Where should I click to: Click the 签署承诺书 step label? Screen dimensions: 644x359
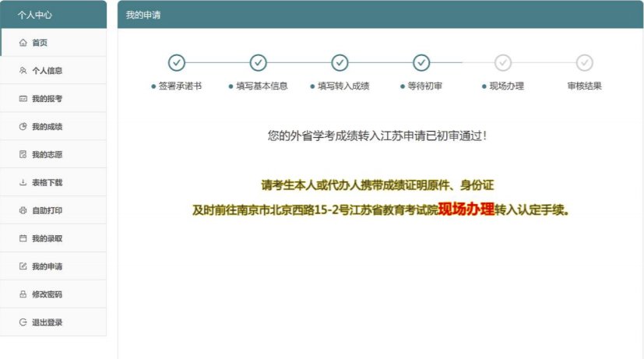coord(180,86)
